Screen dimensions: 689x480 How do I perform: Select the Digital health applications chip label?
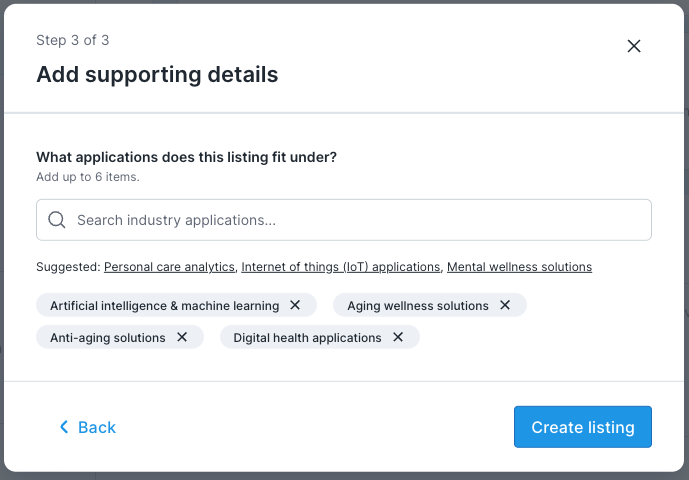[x=307, y=338]
